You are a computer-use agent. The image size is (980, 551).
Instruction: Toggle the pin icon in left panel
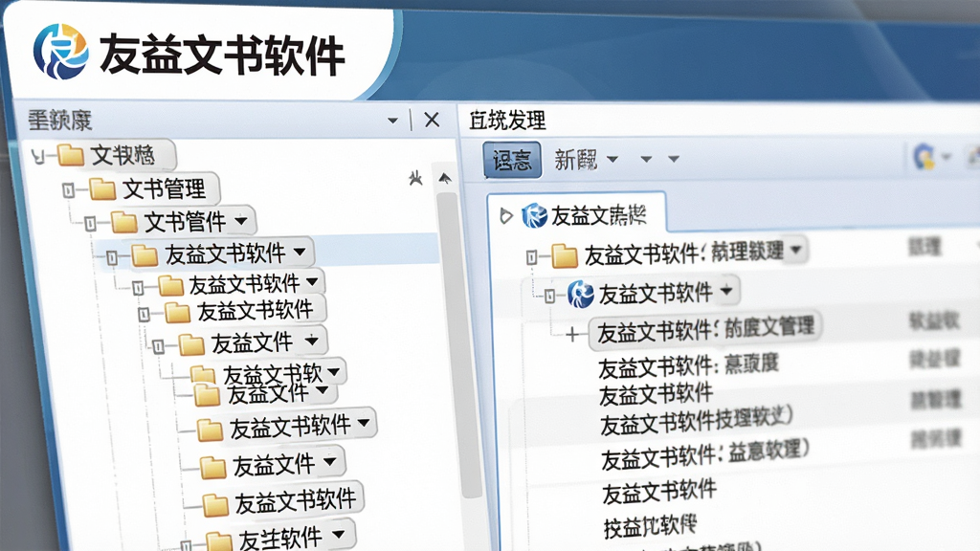(415, 179)
